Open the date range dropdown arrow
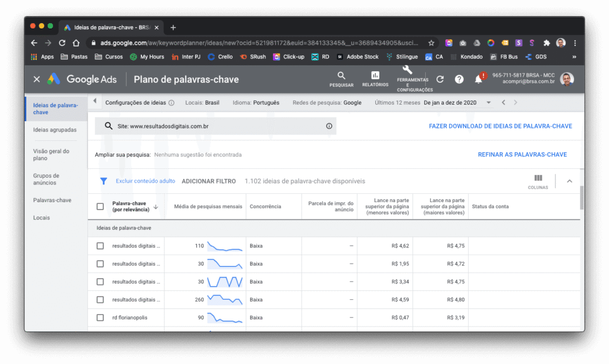609x364 pixels. pyautogui.click(x=489, y=102)
